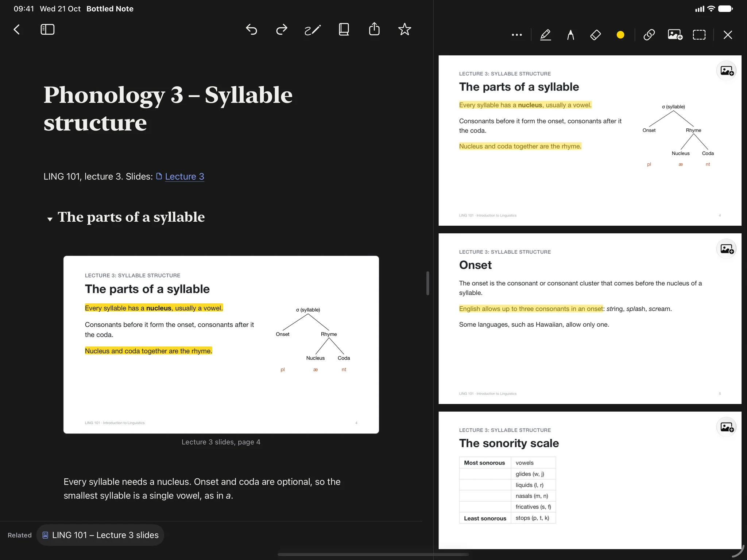Select the eraser tool
Screen dimensions: 747x560
(x=595, y=35)
